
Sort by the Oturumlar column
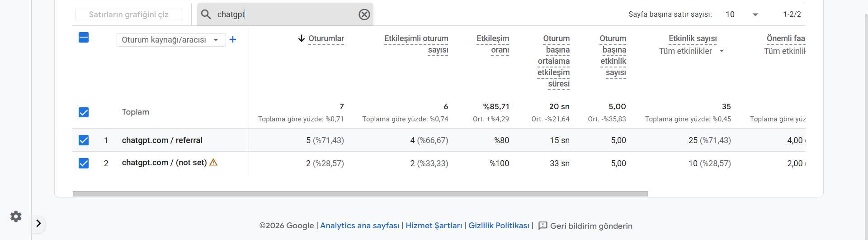click(326, 38)
